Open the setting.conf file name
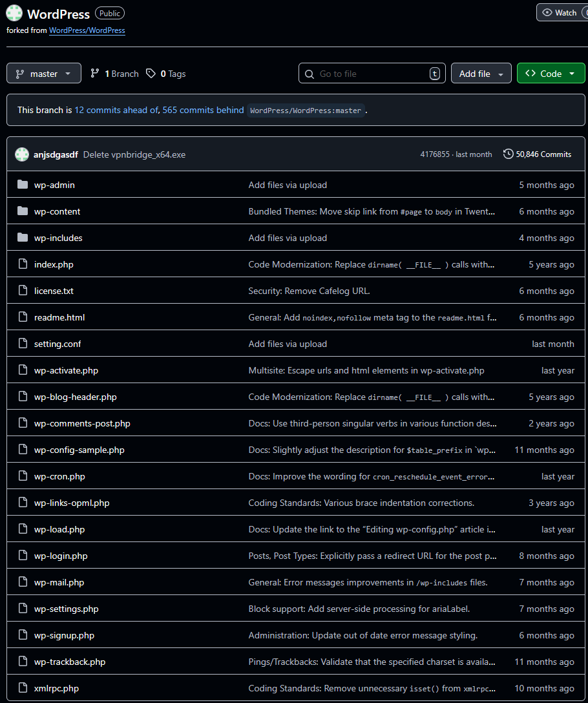 [x=58, y=344]
